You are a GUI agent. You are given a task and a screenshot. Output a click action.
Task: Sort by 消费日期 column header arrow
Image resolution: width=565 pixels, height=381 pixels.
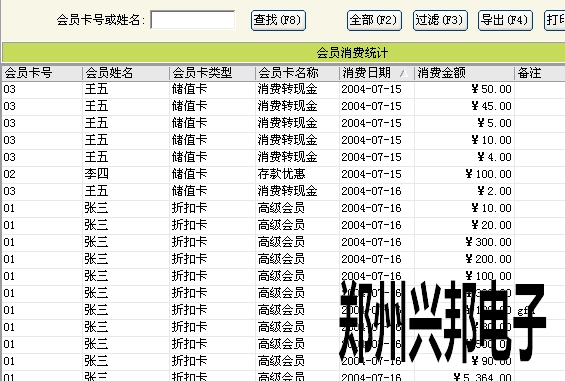point(404,74)
